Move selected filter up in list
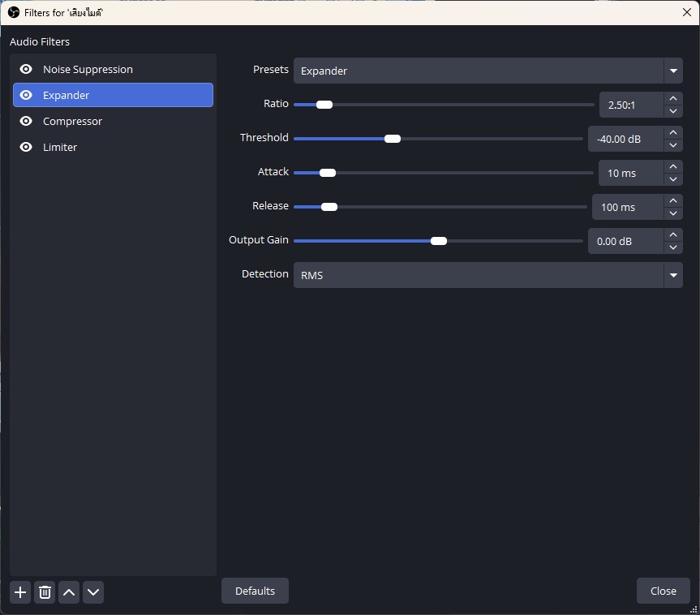The width and height of the screenshot is (700, 615). [x=69, y=592]
